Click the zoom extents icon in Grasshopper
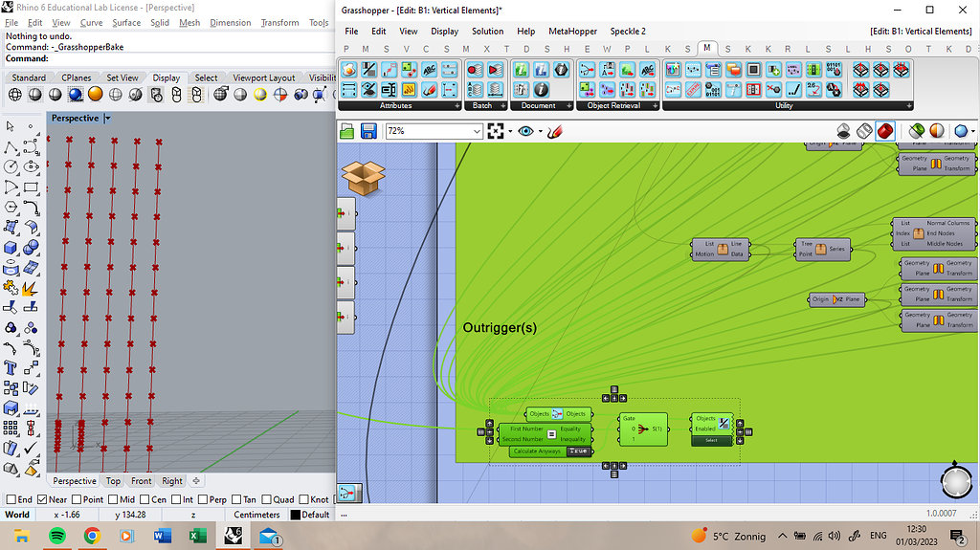980x550 pixels. [x=496, y=131]
